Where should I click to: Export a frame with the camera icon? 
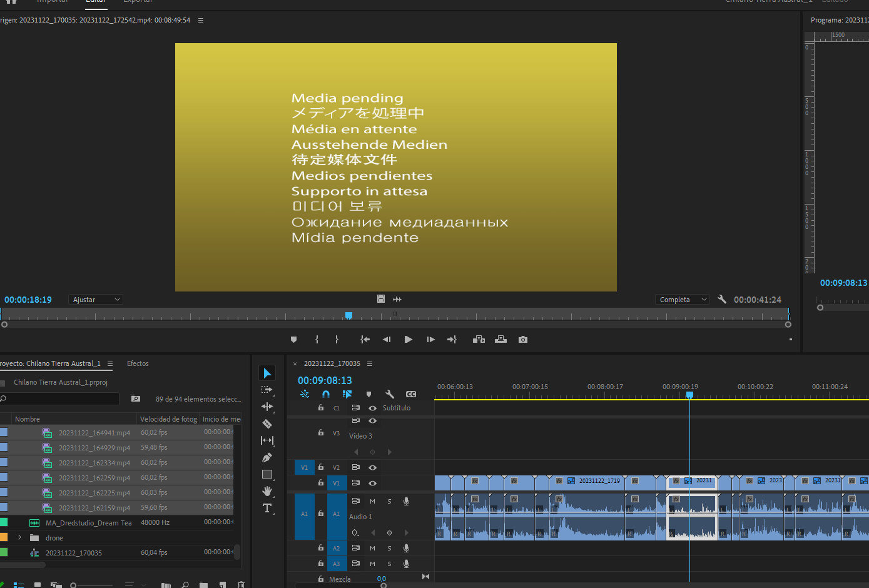point(523,339)
